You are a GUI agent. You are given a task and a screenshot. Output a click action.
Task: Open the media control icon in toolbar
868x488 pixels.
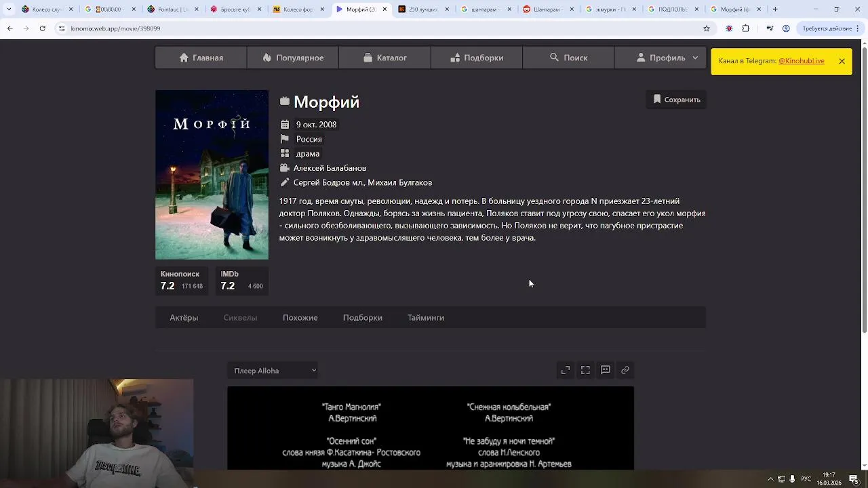click(x=770, y=28)
